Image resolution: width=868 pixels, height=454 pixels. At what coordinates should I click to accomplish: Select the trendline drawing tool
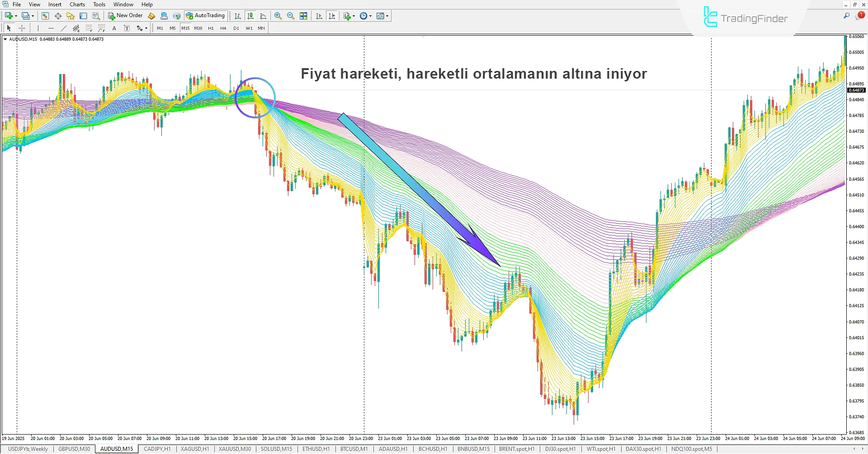coord(63,28)
